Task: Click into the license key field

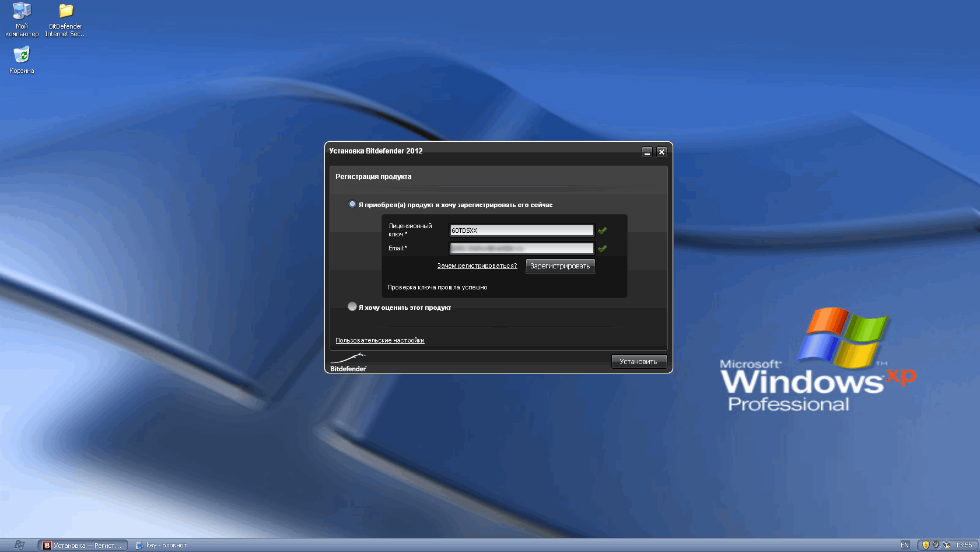Action: tap(521, 230)
